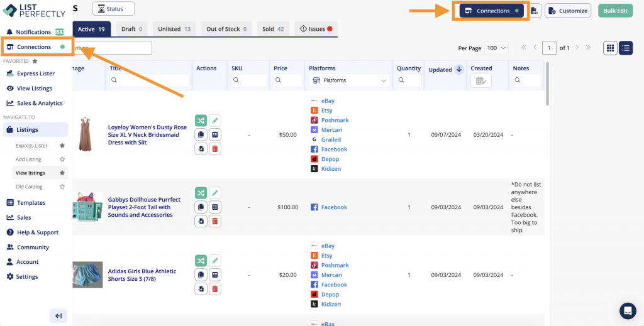
Task: Open the Poshmark link for Loyeloy dress
Action: (335, 120)
